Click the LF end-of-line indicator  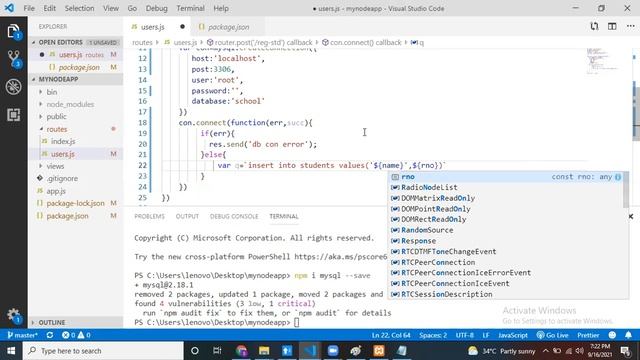486,335
